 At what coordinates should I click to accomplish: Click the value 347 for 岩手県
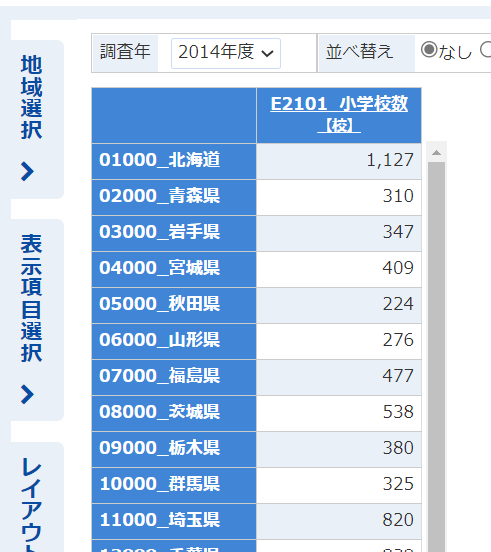pos(398,232)
